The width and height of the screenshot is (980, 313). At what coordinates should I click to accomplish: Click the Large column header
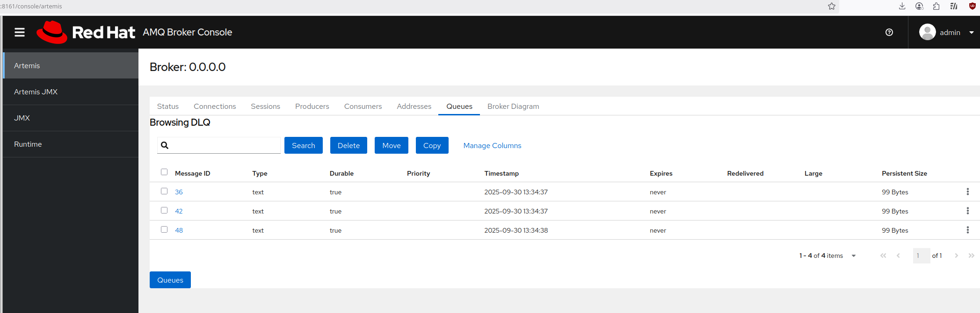click(x=813, y=173)
